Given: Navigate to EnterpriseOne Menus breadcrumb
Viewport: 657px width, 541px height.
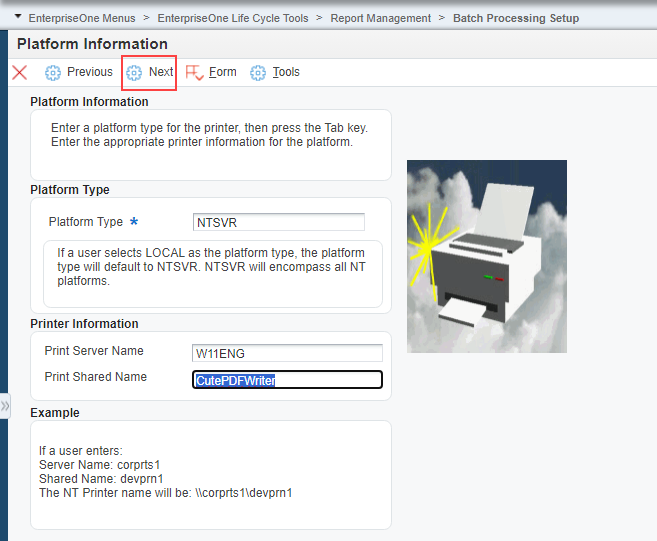Looking at the screenshot, I should click(82, 18).
